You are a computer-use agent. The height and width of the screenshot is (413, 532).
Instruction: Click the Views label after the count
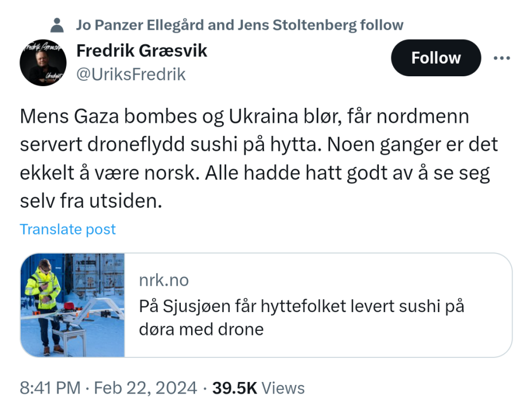point(283,388)
